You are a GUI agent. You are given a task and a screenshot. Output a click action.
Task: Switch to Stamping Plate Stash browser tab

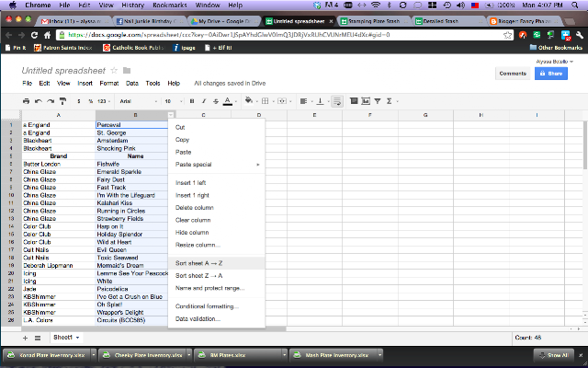click(x=374, y=21)
